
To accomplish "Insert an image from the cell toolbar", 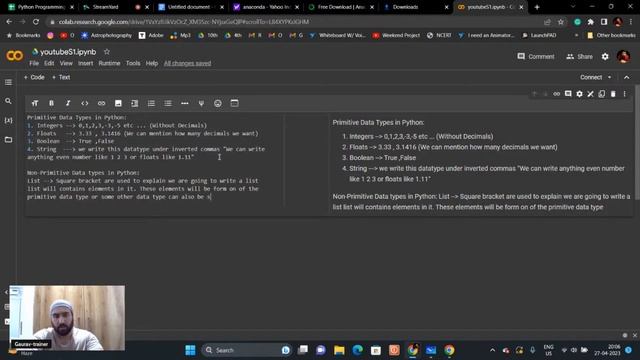I will [x=118, y=103].
